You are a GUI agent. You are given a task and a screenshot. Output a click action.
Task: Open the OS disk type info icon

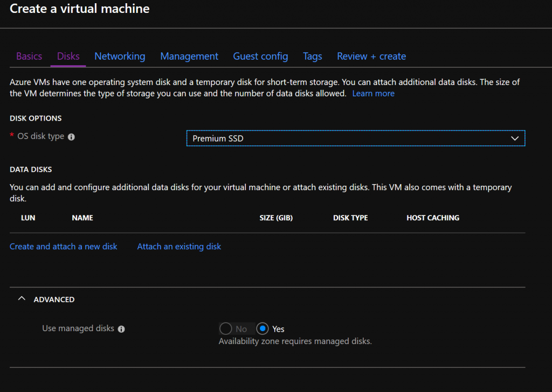coord(71,137)
